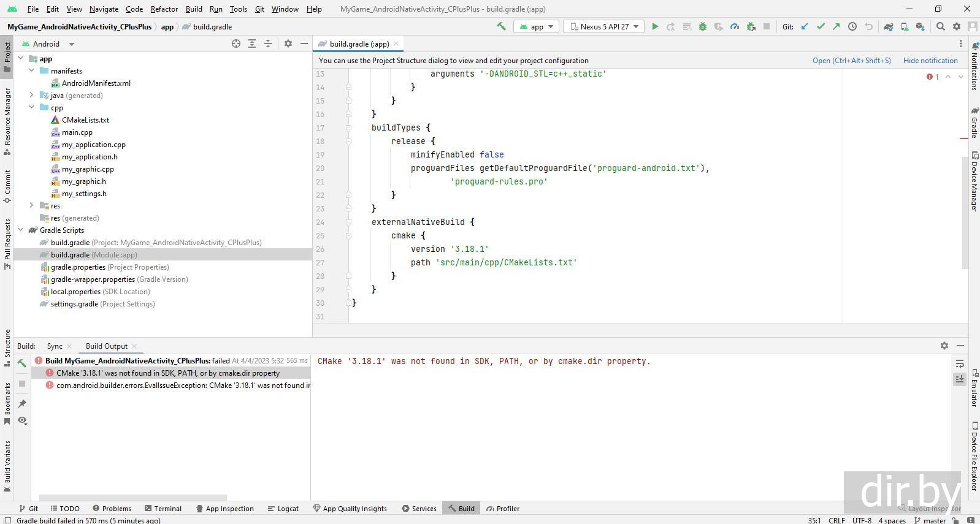Switch to the Sync tab in Build panel

[55, 346]
